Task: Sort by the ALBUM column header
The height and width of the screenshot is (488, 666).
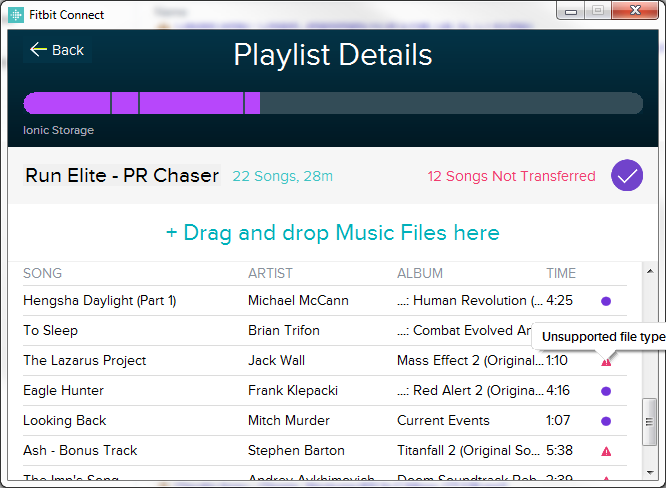Action: 420,273
